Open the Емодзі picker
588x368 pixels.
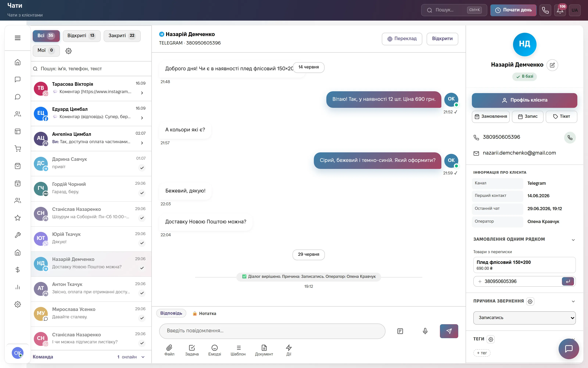click(215, 350)
